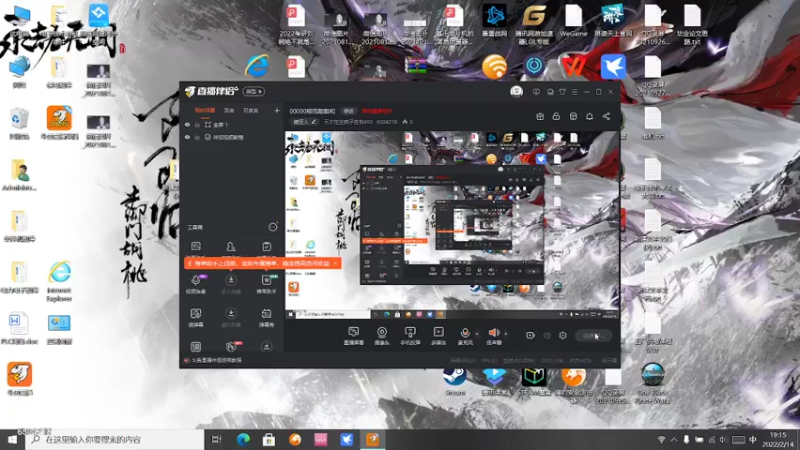Add a new scene with plus icon
Screen dimensions: 800x450
coord(277,110)
